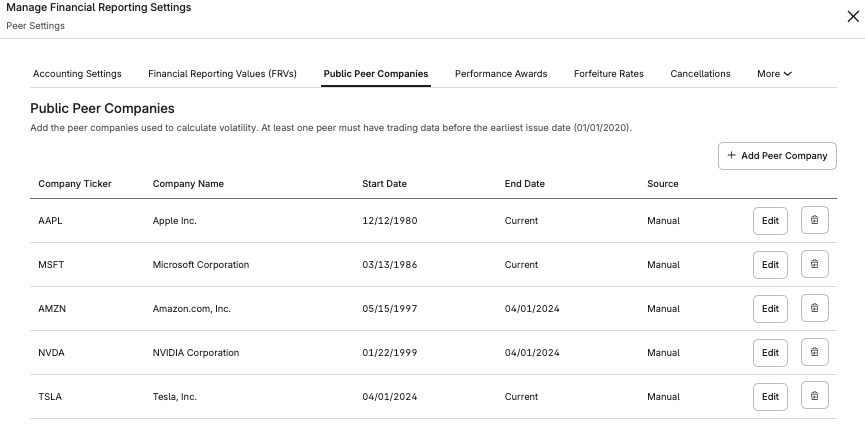Edit the TSLA peer company
Screen dimensions: 865x430
(770, 397)
